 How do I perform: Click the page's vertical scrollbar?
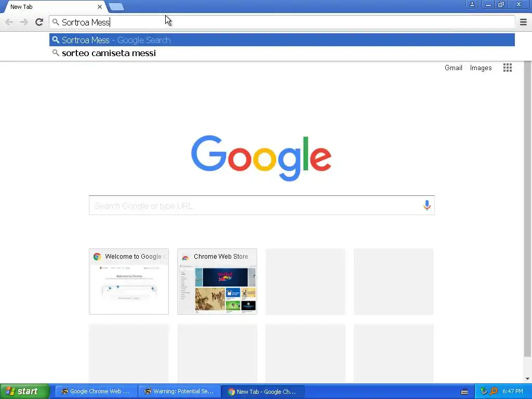point(528,209)
